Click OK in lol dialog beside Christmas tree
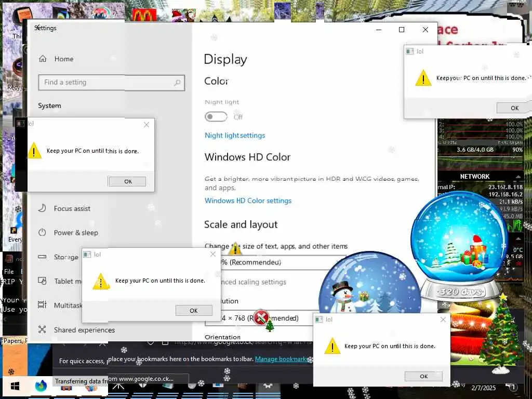 click(423, 376)
